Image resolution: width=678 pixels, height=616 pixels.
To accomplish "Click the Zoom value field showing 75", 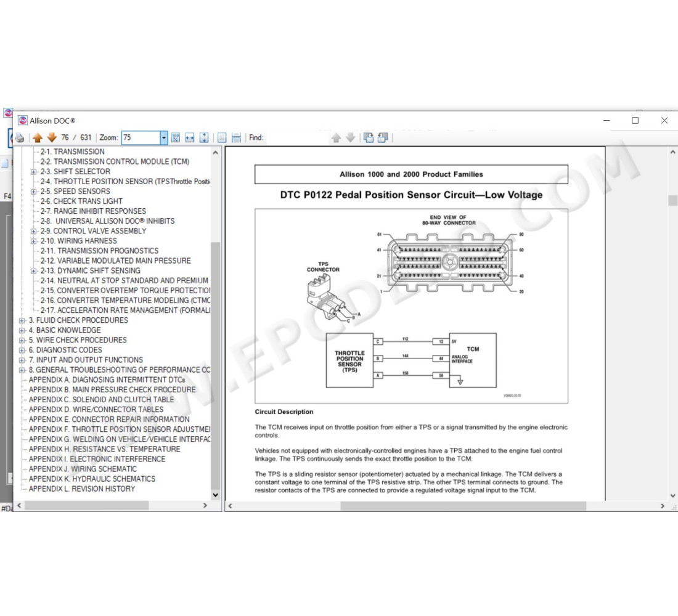I will [141, 138].
